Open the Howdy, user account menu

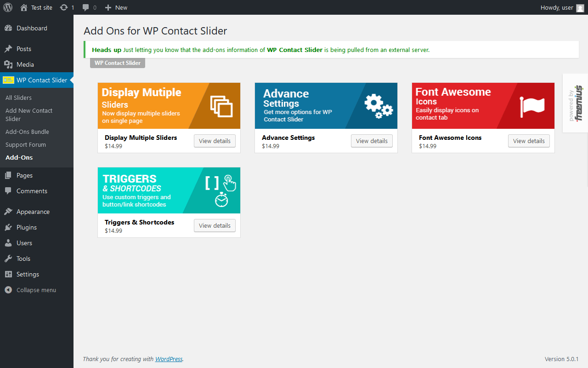pyautogui.click(x=562, y=7)
